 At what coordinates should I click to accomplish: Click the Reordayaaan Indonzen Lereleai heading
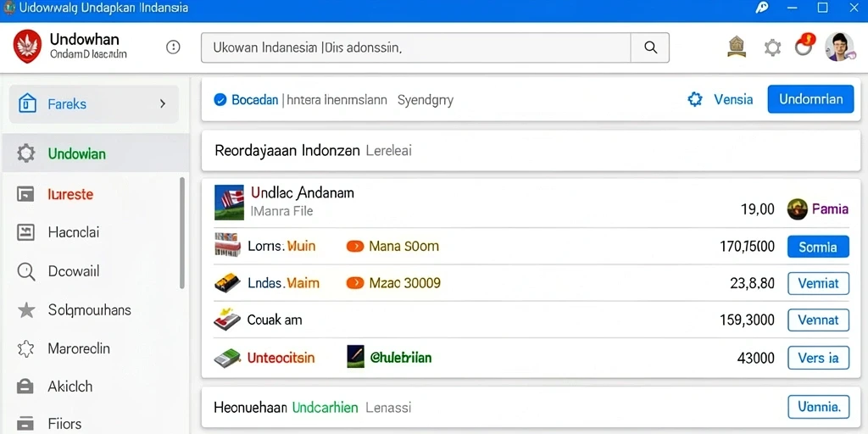[313, 150]
